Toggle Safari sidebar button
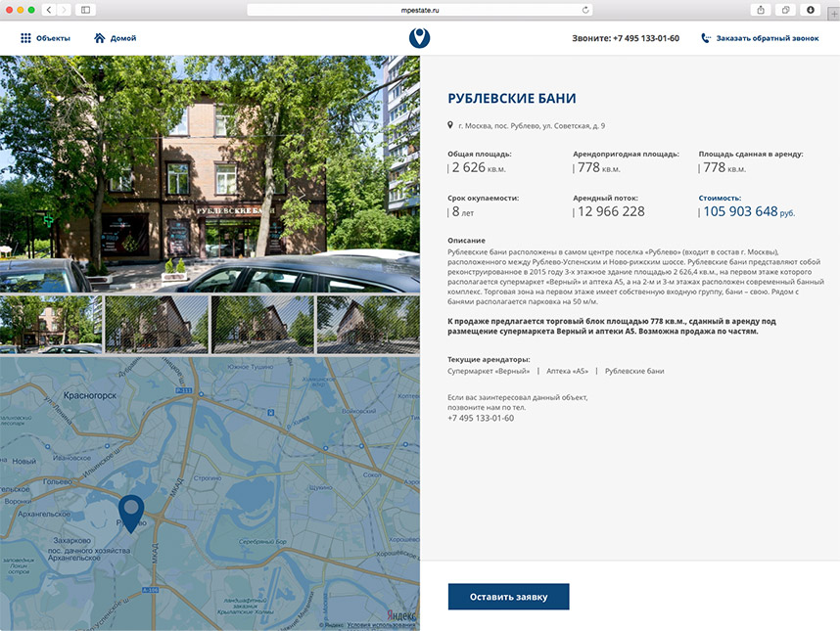Viewport: 840px width, 631px height. (x=86, y=10)
